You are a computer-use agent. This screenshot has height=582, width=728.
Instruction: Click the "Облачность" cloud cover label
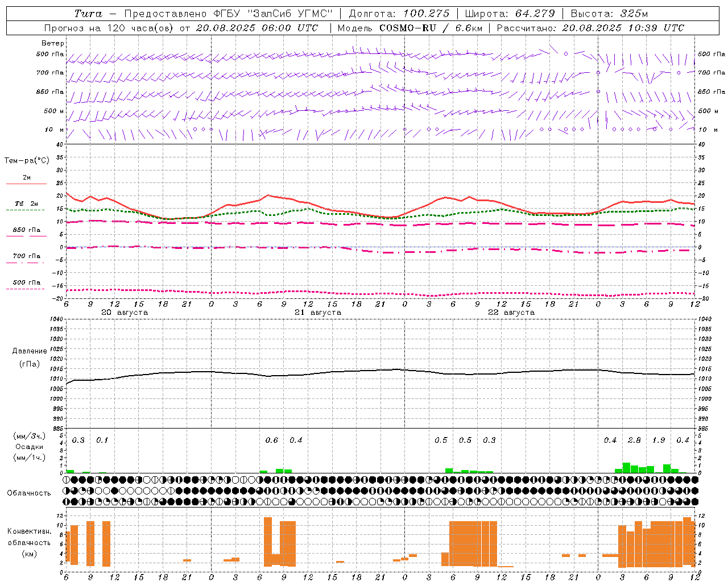29,493
